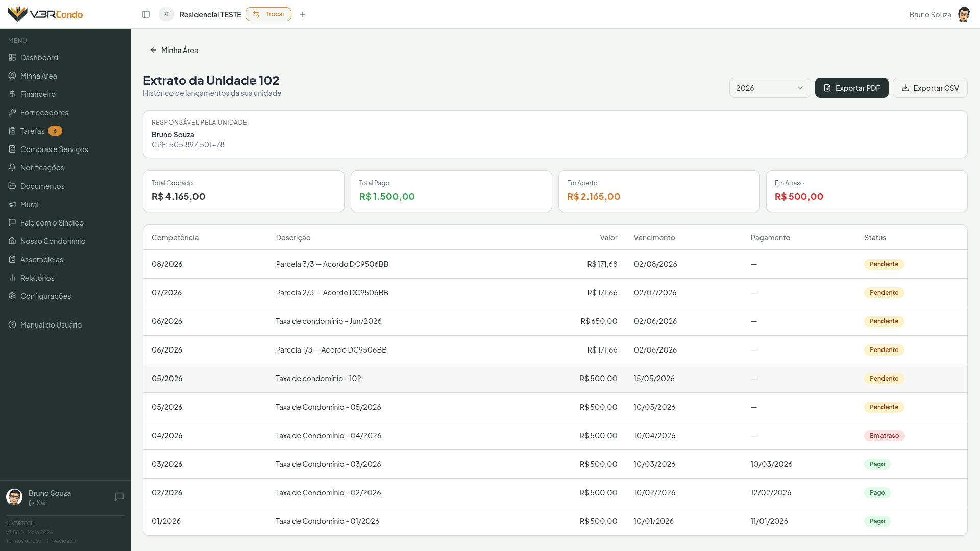The image size is (980, 551).
Task: Click the Nosso Condomínio house icon
Action: coord(12,241)
